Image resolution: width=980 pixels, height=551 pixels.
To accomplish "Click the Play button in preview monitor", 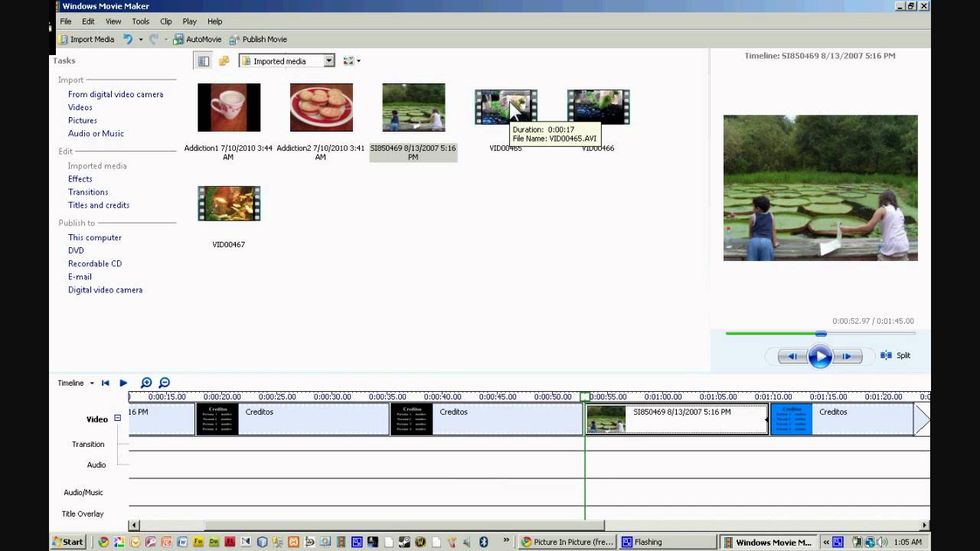I will (820, 356).
